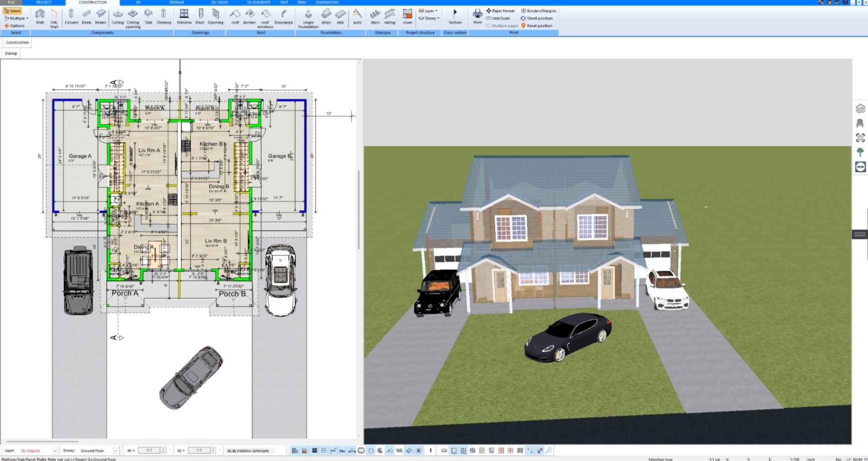Select the Door opening tool

pos(200,17)
